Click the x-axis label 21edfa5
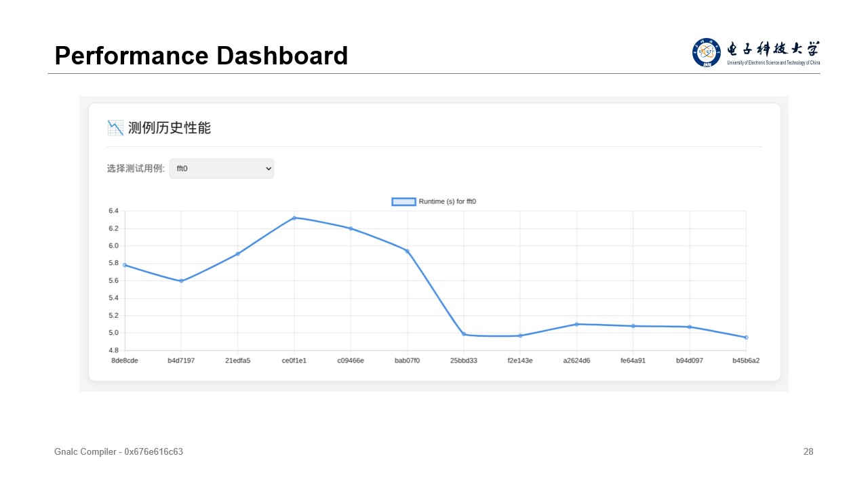The image size is (868, 488). click(x=237, y=361)
